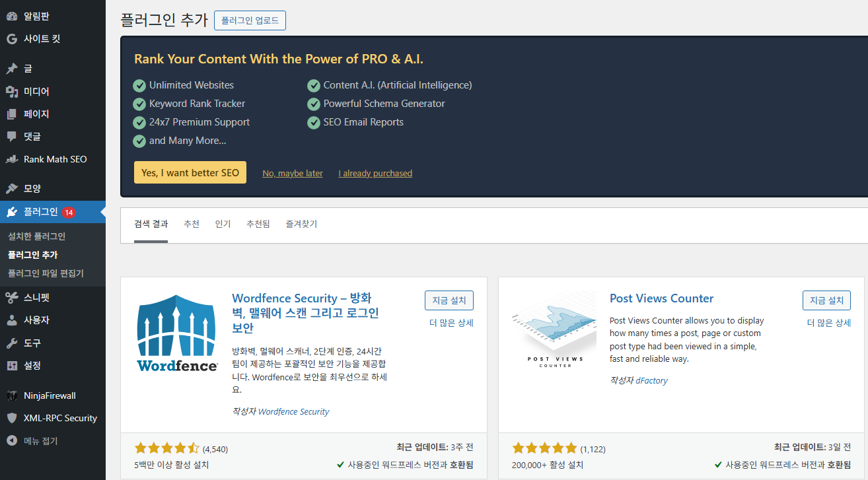The height and width of the screenshot is (480, 868).
Task: Click the 5백만 이상 활성 설치 text
Action: [172, 465]
